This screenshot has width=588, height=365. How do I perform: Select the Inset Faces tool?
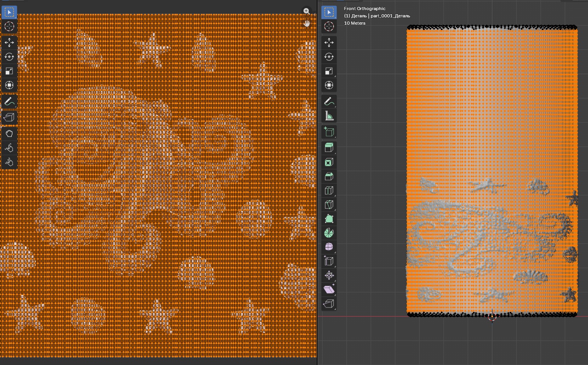329,162
